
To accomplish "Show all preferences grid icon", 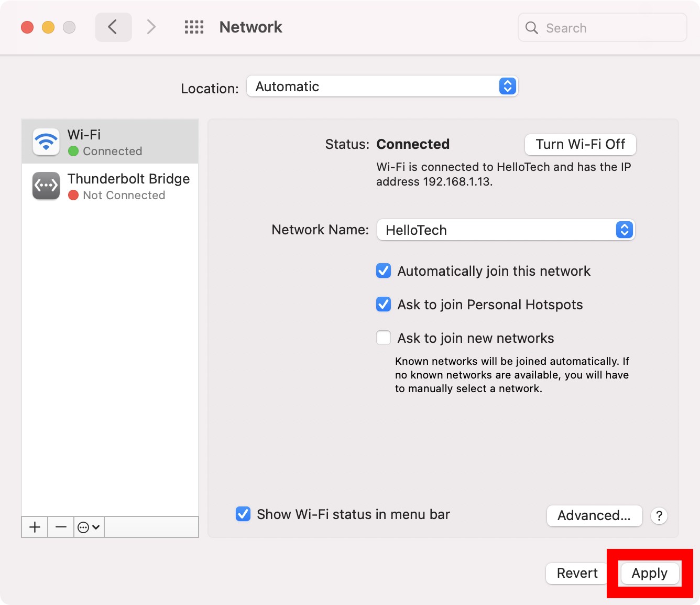I will pos(194,27).
